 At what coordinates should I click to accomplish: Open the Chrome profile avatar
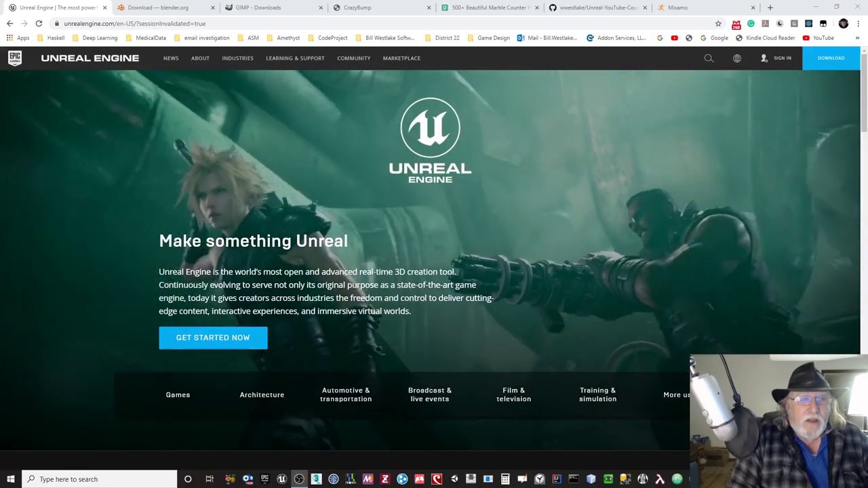(843, 24)
